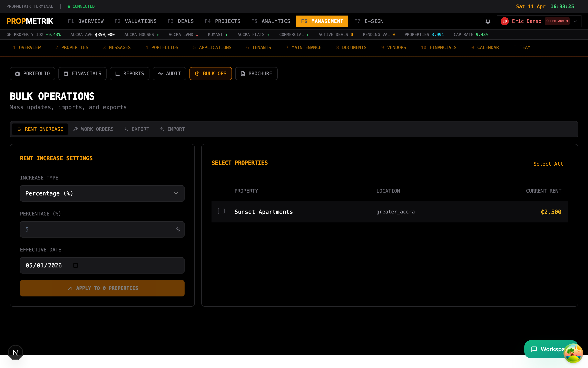Go to the Tenants sub-tab
The image size is (588, 368).
(258, 47)
